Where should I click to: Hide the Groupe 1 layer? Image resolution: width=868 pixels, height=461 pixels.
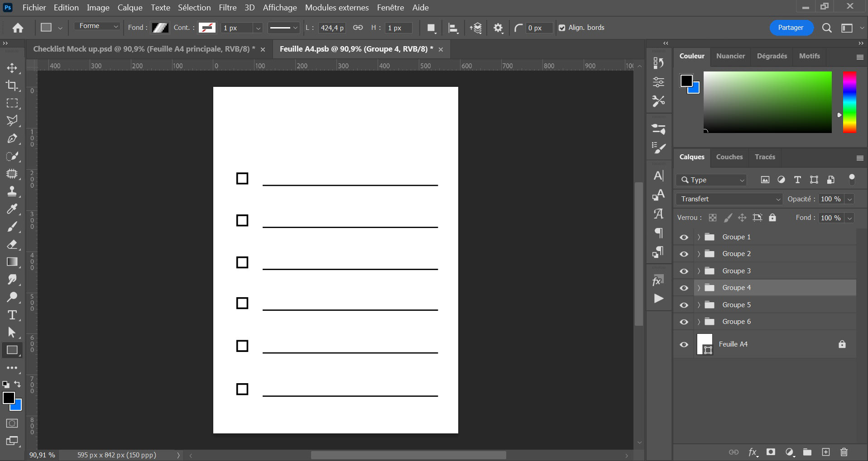684,237
